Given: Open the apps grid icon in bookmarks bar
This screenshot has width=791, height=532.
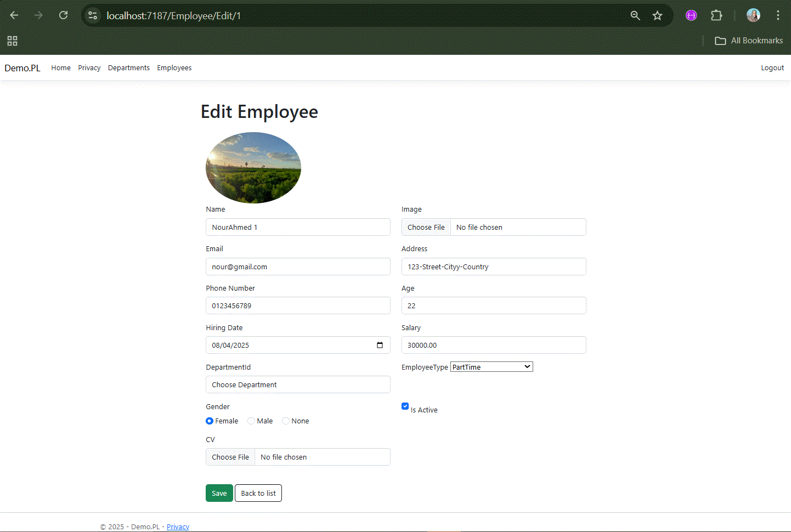Looking at the screenshot, I should click(x=12, y=41).
